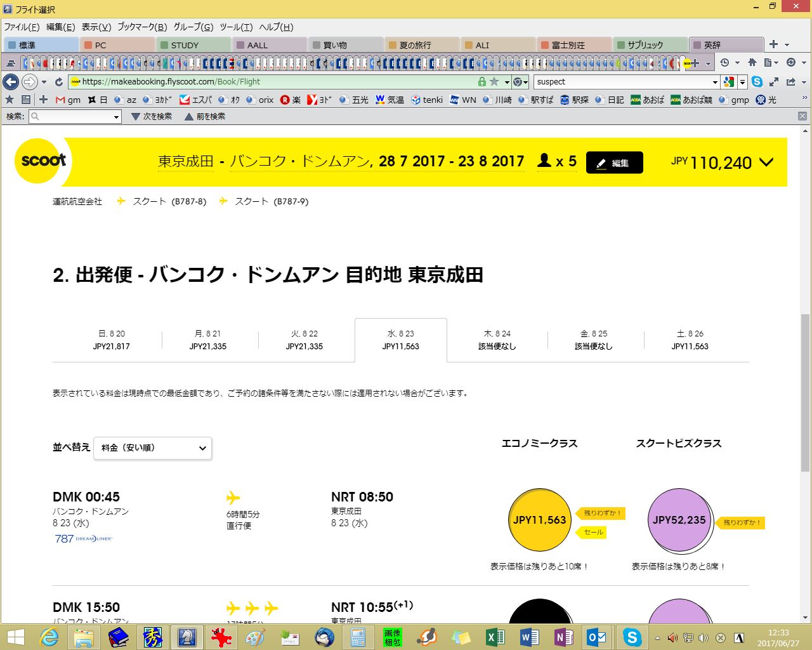Open the address bar URL dropdown
Screen dimensions: 812x650
coord(507,82)
